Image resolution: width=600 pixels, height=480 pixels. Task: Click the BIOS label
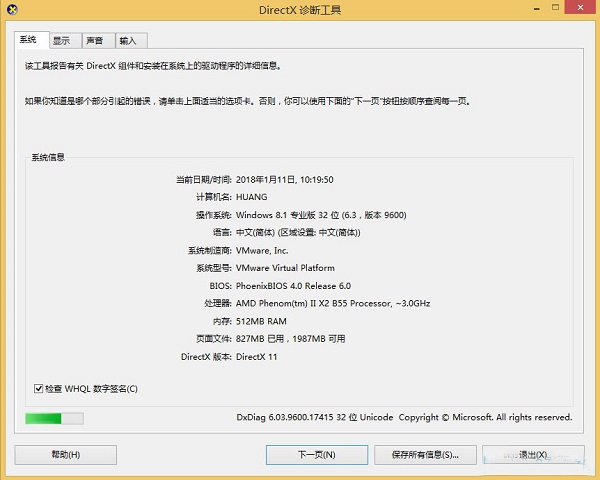(220, 286)
